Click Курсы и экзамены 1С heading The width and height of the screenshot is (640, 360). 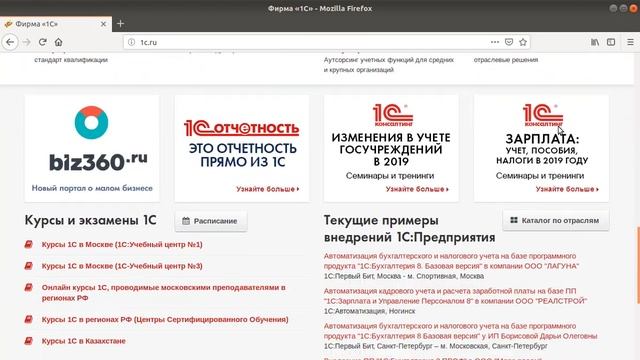91,220
